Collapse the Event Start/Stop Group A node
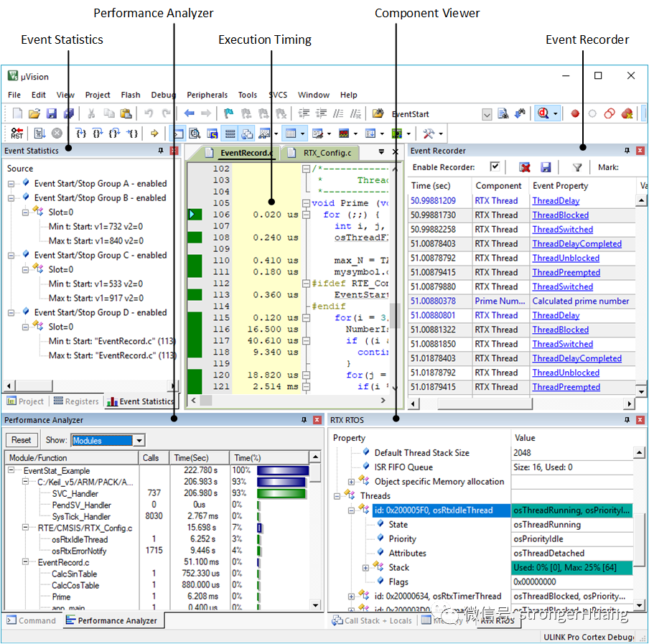The height and width of the screenshot is (644, 649). pyautogui.click(x=11, y=184)
